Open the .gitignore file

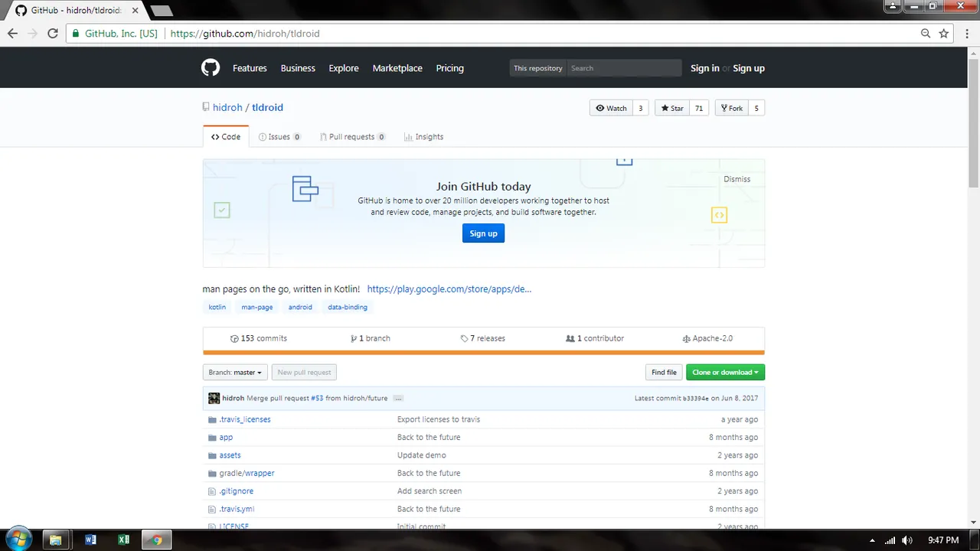pos(236,491)
